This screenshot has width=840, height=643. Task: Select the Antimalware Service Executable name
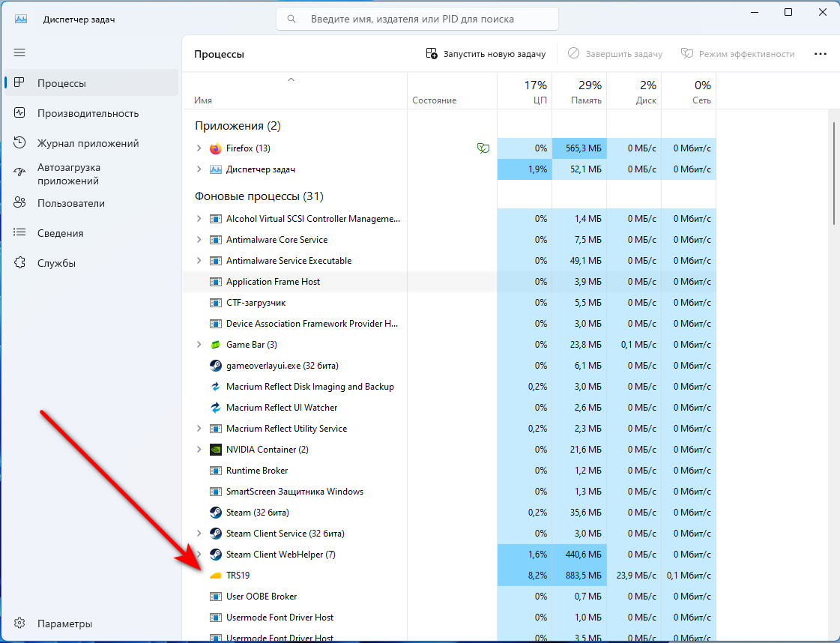288,260
